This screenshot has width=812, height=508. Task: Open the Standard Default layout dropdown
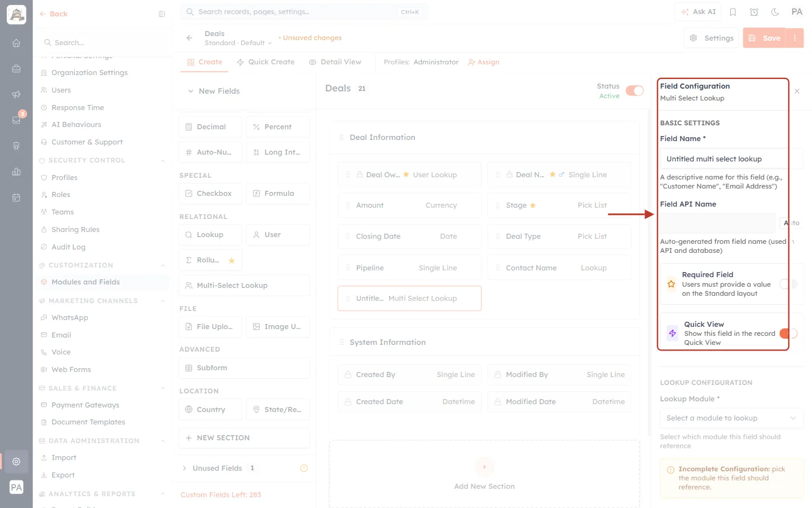(238, 43)
